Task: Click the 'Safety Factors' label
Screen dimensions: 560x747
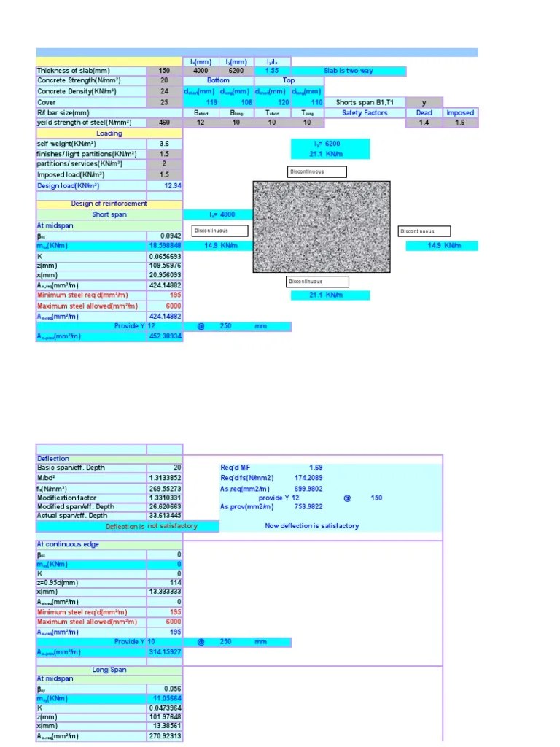Action: click(365, 113)
